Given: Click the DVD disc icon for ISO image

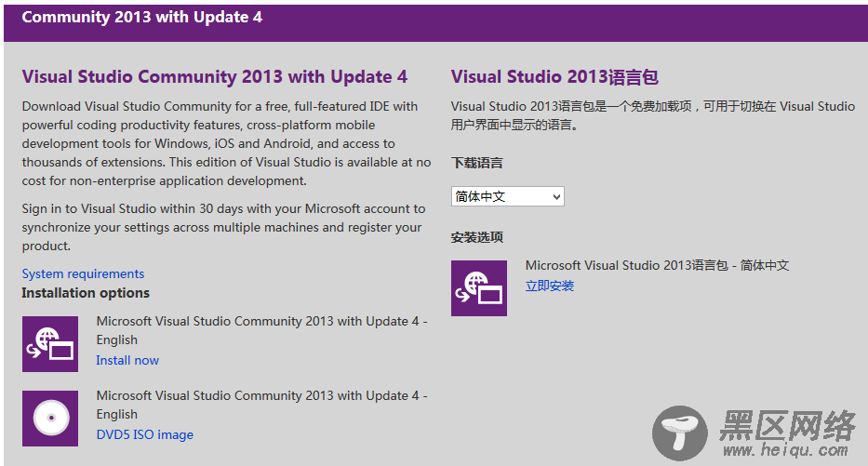Looking at the screenshot, I should (x=50, y=419).
